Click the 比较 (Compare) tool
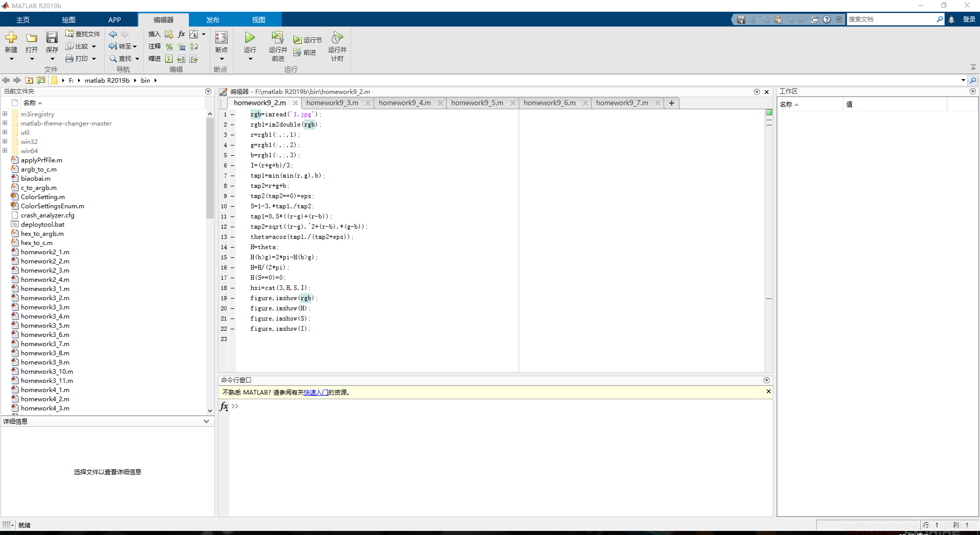Viewport: 980px width, 535px height. point(77,46)
